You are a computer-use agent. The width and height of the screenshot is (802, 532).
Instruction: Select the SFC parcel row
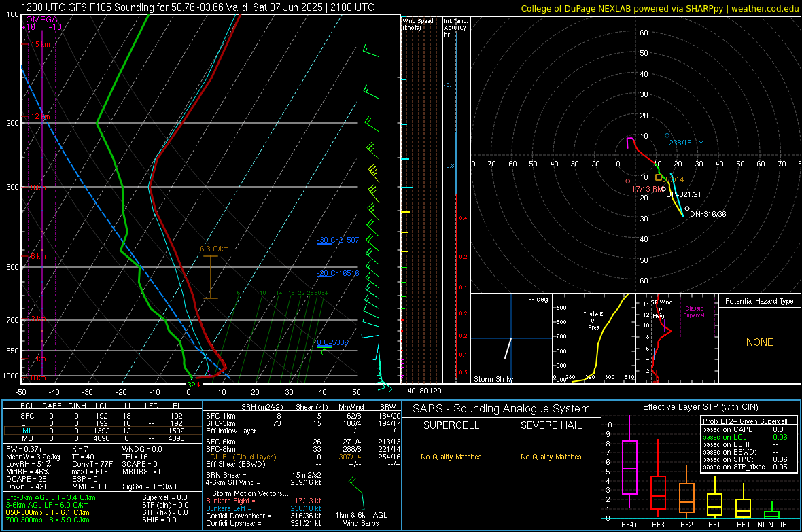coord(102,416)
